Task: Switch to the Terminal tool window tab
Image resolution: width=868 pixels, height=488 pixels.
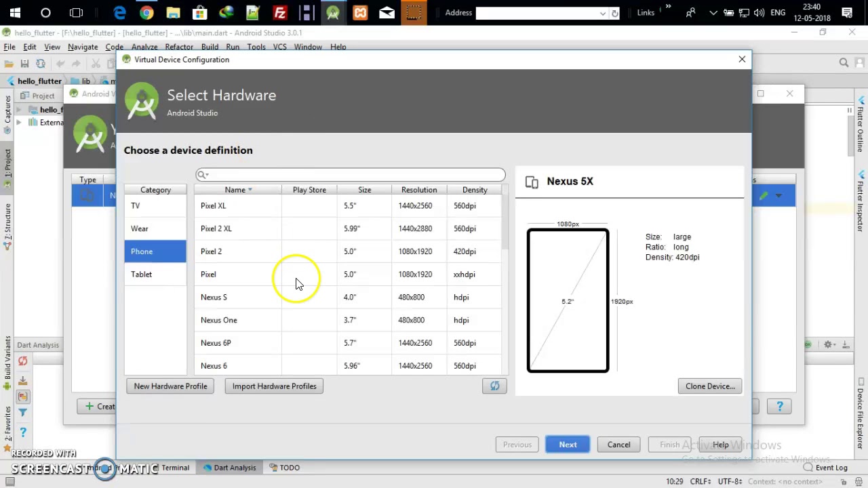Action: (x=175, y=468)
